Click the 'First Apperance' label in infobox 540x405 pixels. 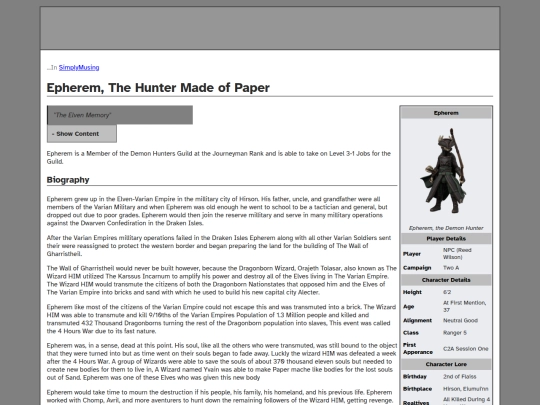[418, 349]
